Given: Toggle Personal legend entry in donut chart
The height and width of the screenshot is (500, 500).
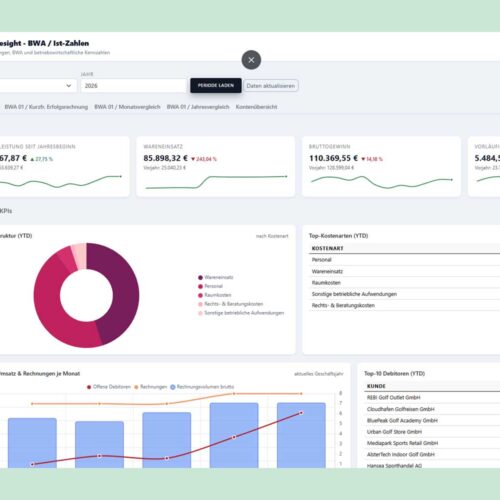Looking at the screenshot, I should coord(210,286).
